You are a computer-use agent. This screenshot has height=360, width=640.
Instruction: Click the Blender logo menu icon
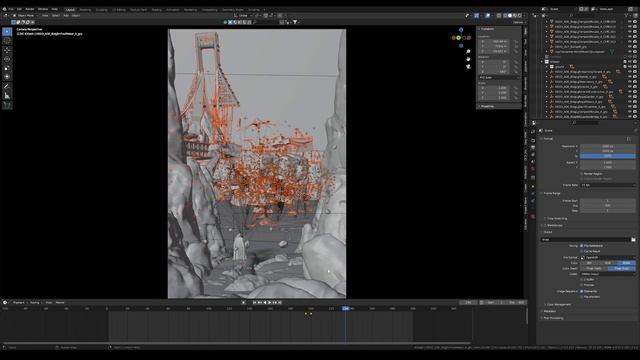pos(4,9)
